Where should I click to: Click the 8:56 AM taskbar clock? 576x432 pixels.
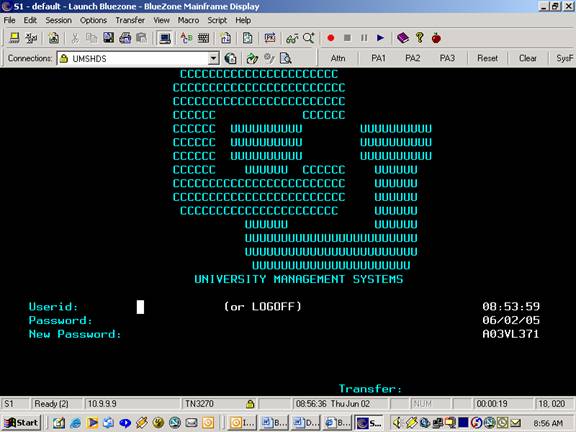pos(548,423)
